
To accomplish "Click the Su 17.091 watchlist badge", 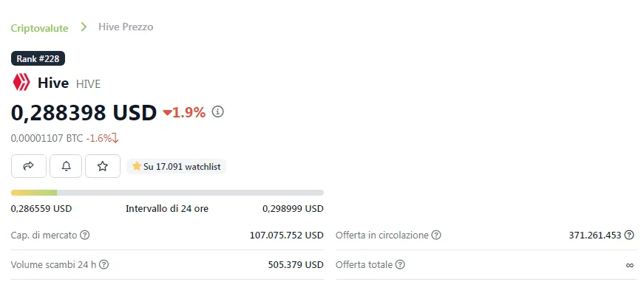I will 176,167.
